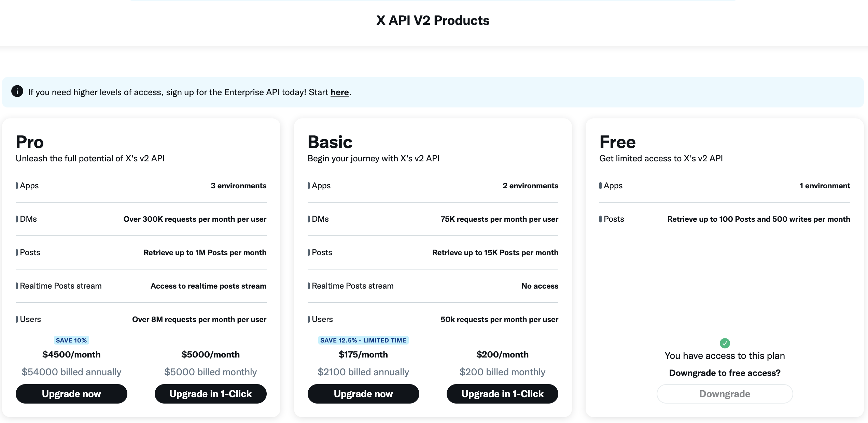Click '$54000 billed annually' text

tap(71, 372)
